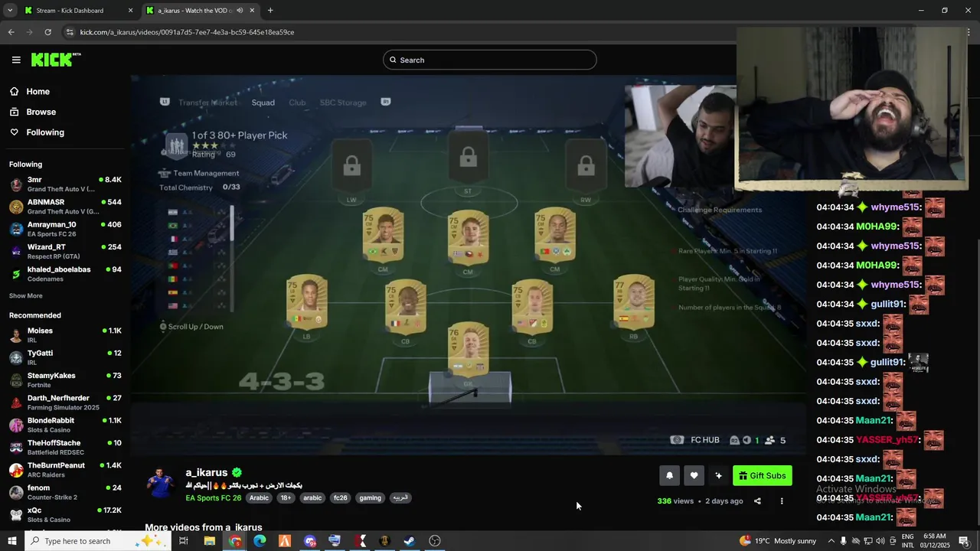The width and height of the screenshot is (980, 551).
Task: Open the Following page
Action: tap(45, 132)
